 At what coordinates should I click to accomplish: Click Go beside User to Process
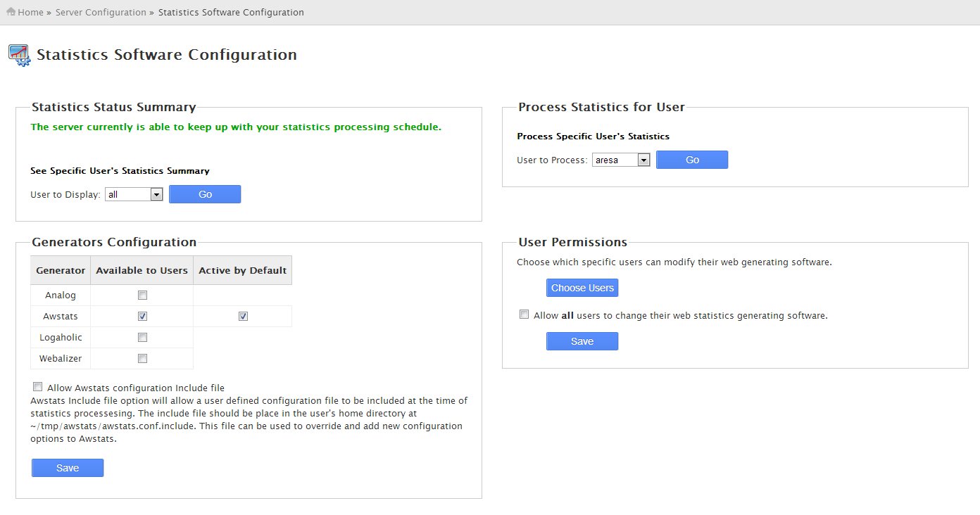point(692,160)
